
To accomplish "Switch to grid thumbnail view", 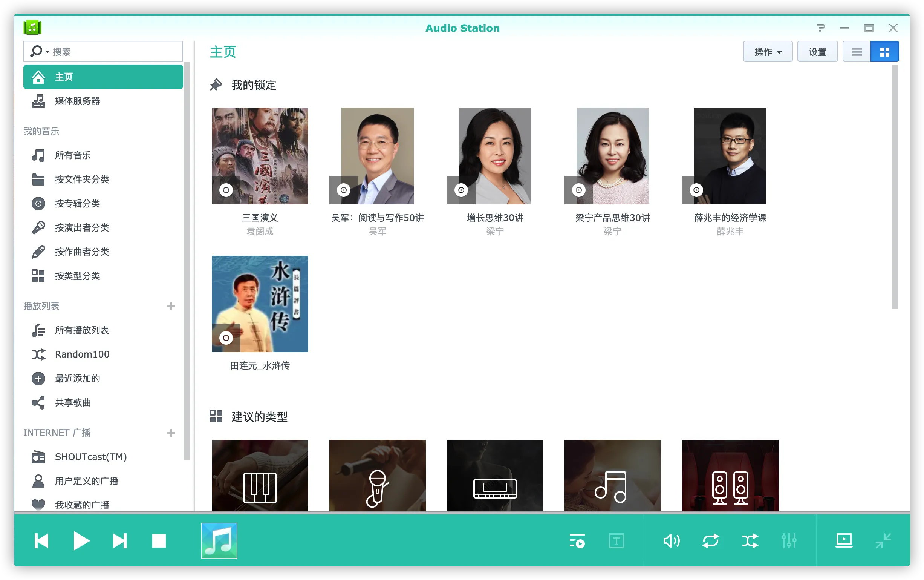I will [x=884, y=52].
